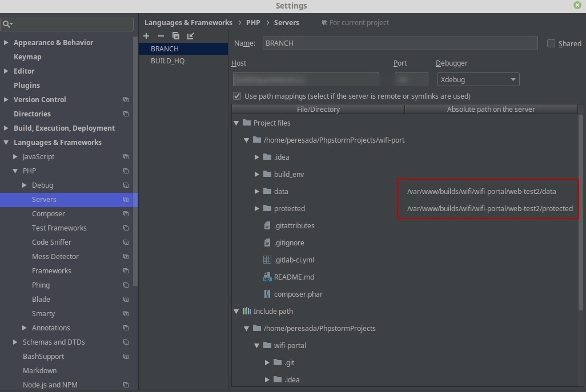Remove the selected server with the minus icon

[160, 36]
